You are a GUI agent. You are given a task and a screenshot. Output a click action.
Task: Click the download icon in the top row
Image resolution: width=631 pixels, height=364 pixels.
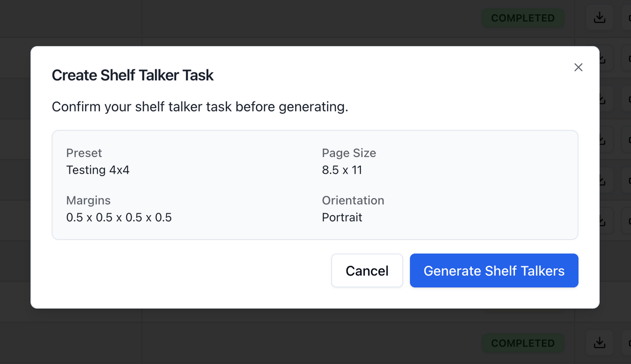pos(599,18)
